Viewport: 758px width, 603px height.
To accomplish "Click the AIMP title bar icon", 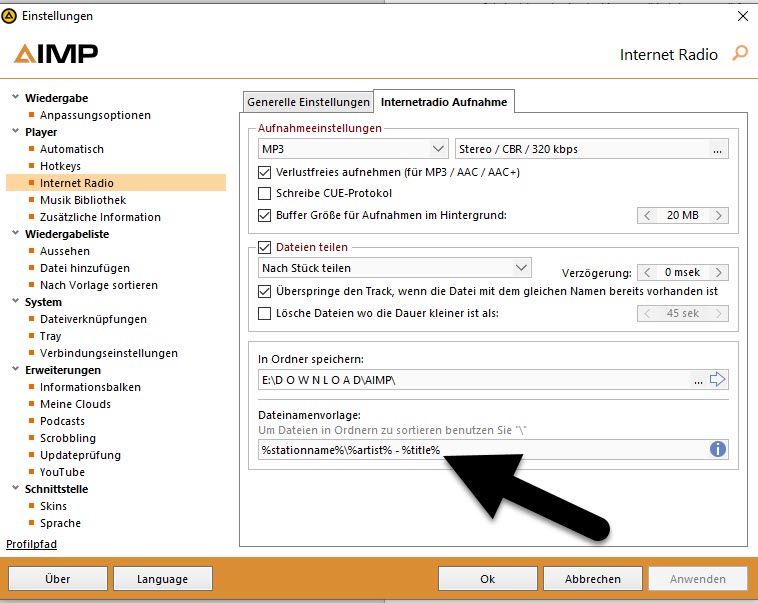I will pos(9,16).
